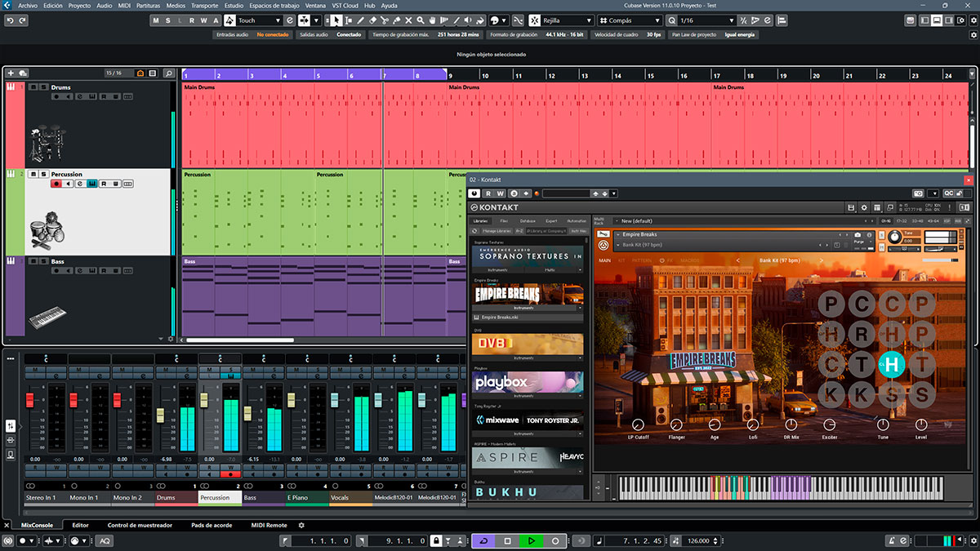Solo the Drums track
The width and height of the screenshot is (980, 551).
click(42, 87)
